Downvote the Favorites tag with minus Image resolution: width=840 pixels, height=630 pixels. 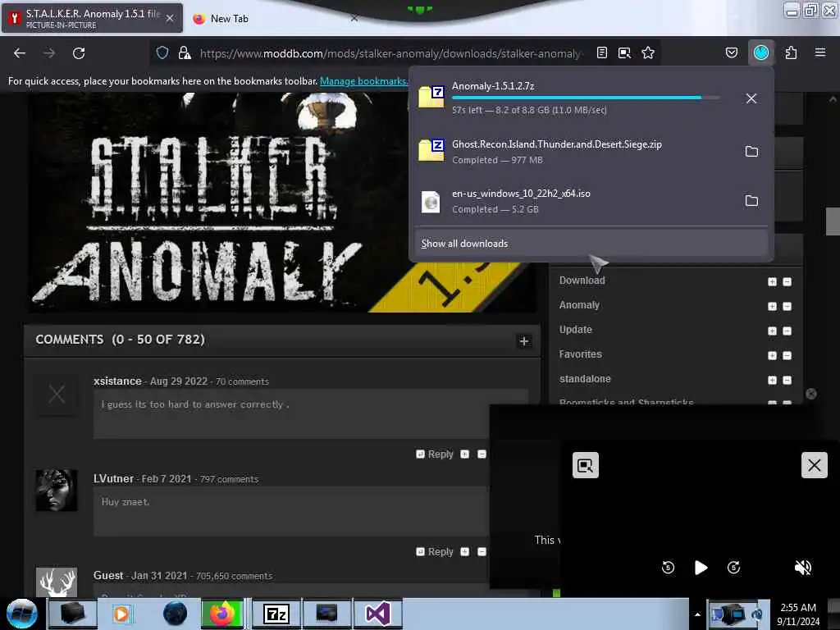click(787, 356)
